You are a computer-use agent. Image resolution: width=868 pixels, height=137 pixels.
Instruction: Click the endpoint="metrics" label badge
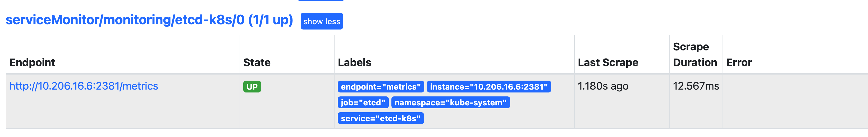click(380, 87)
